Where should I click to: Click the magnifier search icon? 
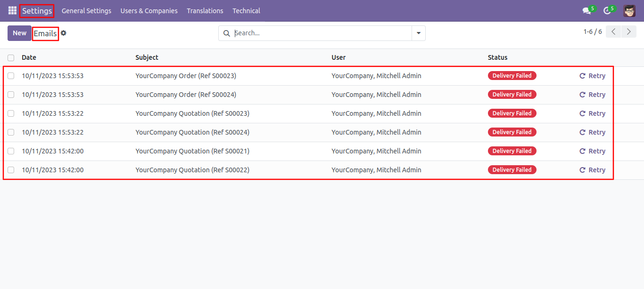[226, 33]
